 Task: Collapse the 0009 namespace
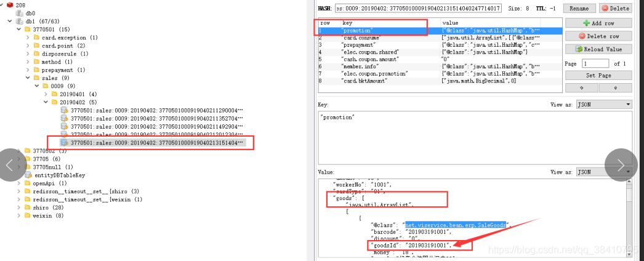pyautogui.click(x=37, y=86)
